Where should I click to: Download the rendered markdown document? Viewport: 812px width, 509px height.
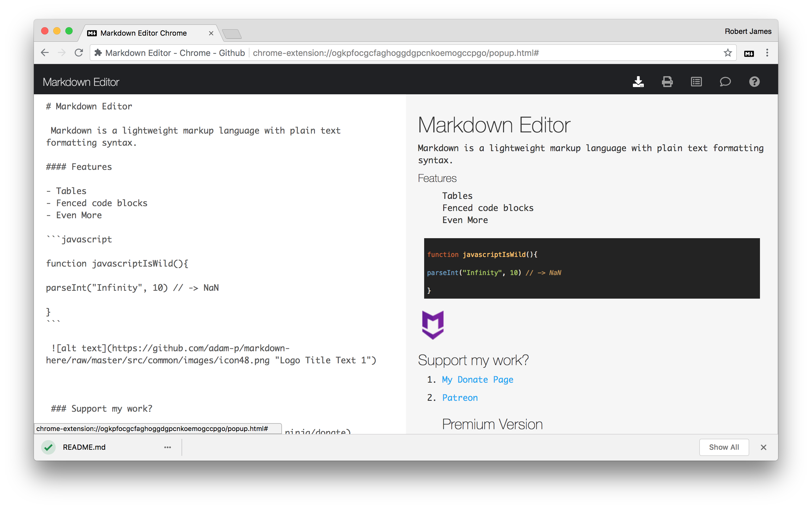click(x=638, y=82)
